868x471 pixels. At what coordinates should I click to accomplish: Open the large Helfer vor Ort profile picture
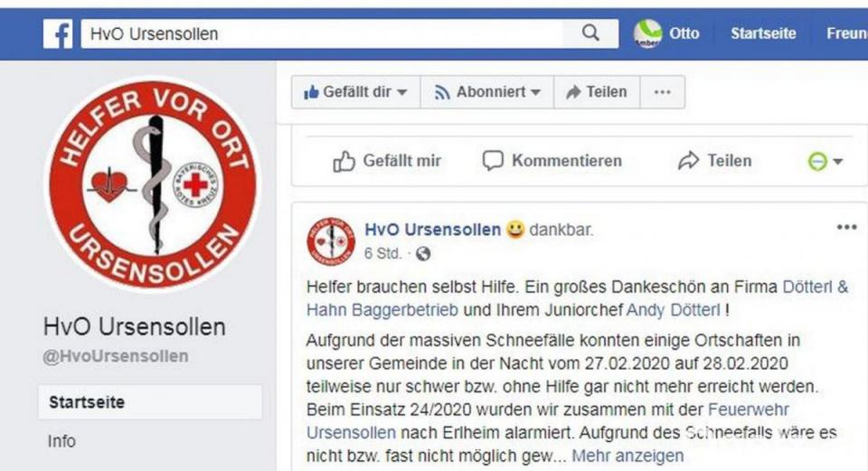click(152, 184)
